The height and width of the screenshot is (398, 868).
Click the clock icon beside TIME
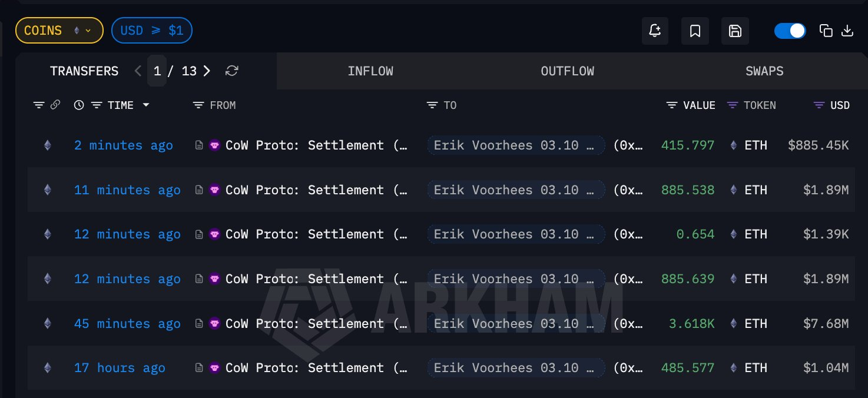(79, 105)
